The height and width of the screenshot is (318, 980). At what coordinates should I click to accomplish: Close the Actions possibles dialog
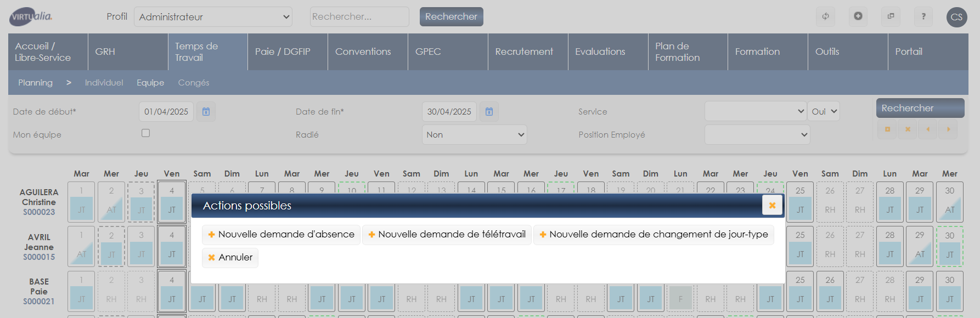(x=772, y=205)
